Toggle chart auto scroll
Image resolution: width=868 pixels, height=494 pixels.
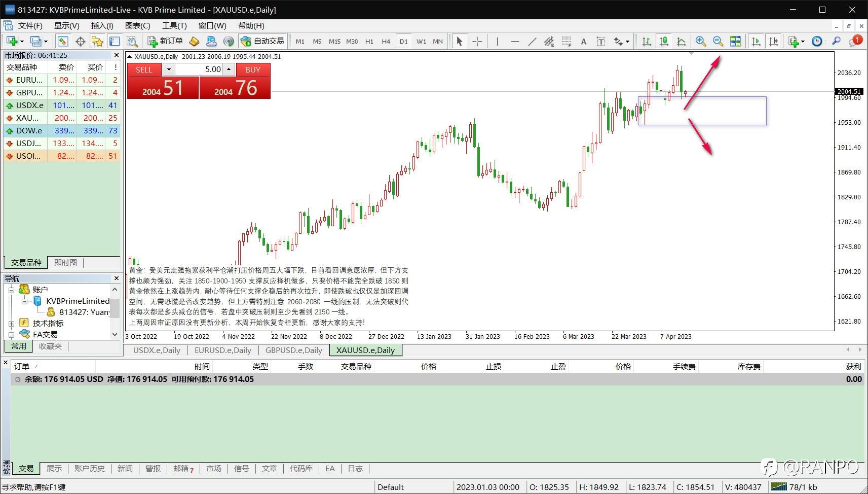[756, 41]
